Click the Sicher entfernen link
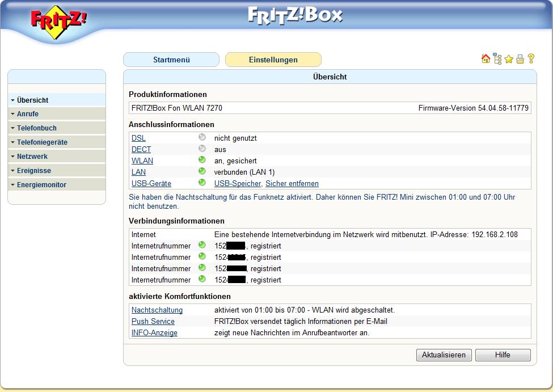Screen dimensions: 553x392 point(292,183)
